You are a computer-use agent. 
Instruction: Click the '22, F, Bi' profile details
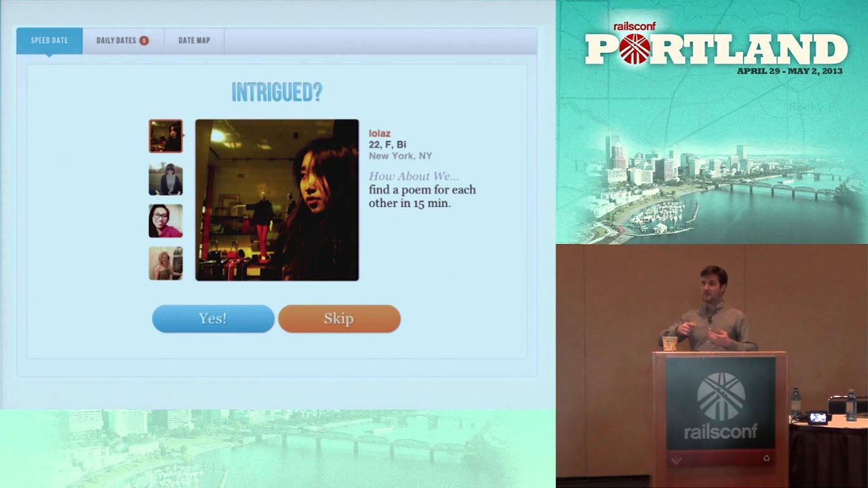(387, 144)
